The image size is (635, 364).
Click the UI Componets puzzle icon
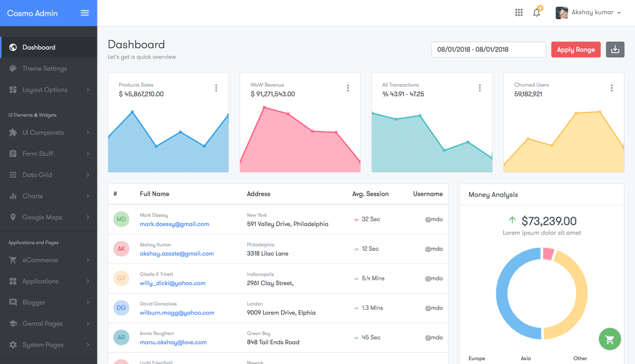click(13, 133)
